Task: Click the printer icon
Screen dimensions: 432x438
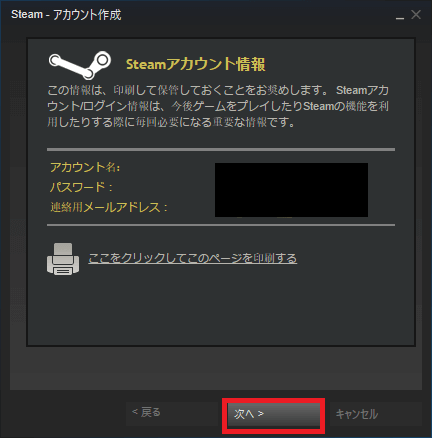Action: pyautogui.click(x=63, y=259)
